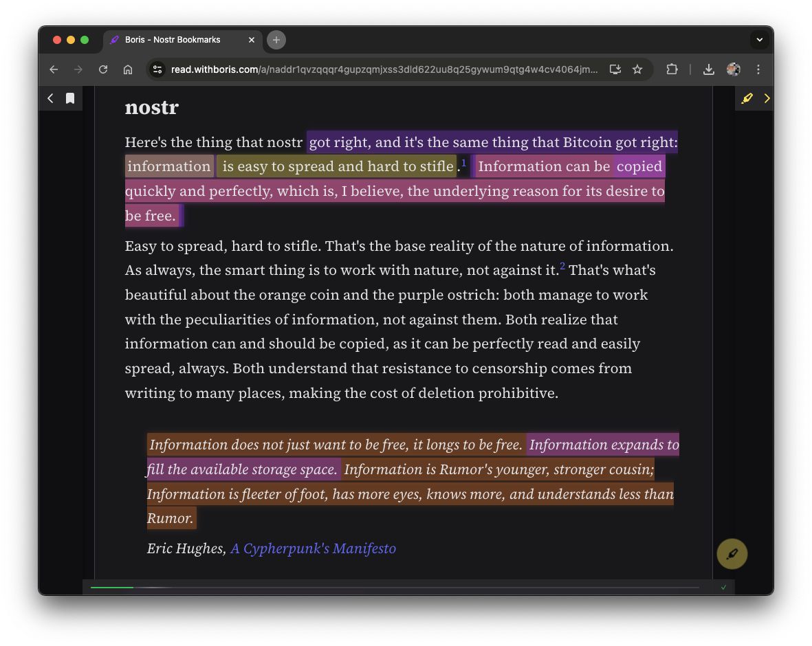
Task: Reload the page
Action: pos(103,69)
